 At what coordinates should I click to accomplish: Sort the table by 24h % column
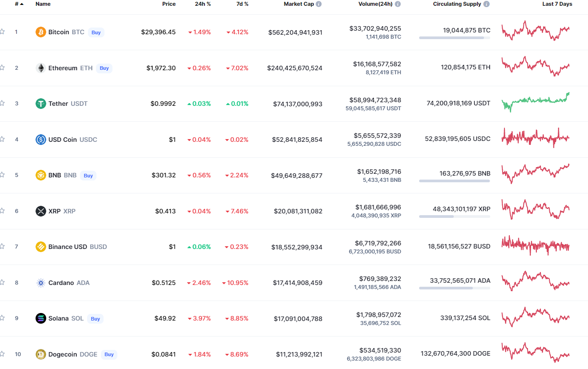click(x=203, y=4)
